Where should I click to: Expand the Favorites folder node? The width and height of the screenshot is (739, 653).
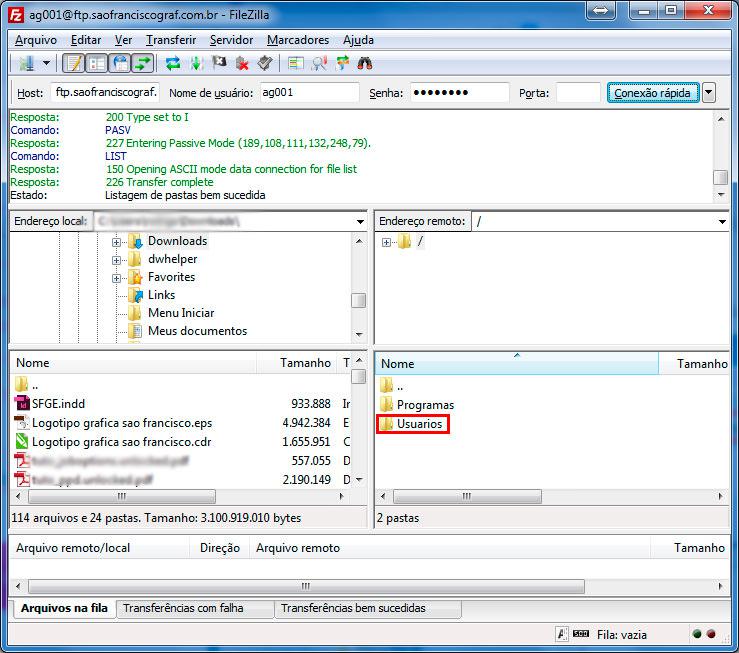(116, 278)
